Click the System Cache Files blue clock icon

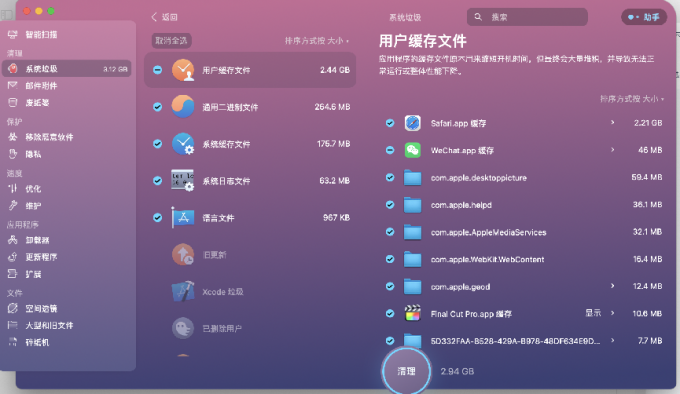183,144
